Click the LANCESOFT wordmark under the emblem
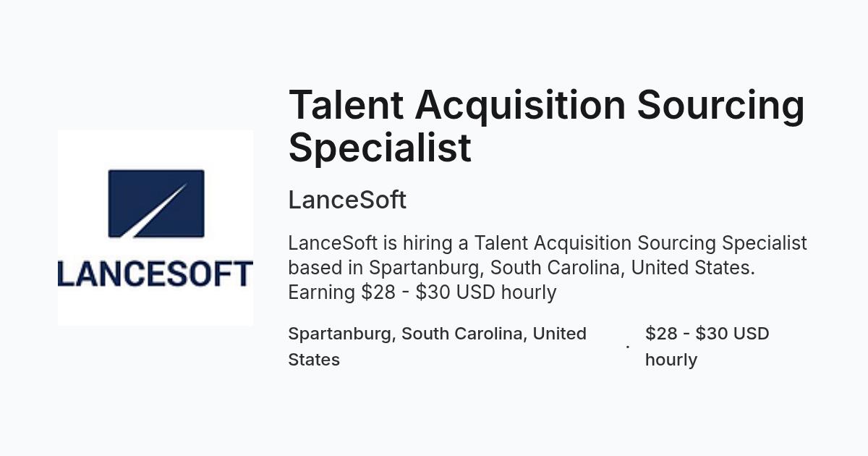Image resolution: width=868 pixels, height=456 pixels. pyautogui.click(x=156, y=274)
